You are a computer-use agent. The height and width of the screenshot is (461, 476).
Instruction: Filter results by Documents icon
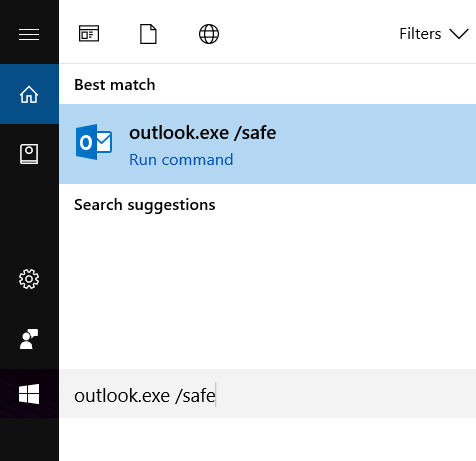coord(148,34)
